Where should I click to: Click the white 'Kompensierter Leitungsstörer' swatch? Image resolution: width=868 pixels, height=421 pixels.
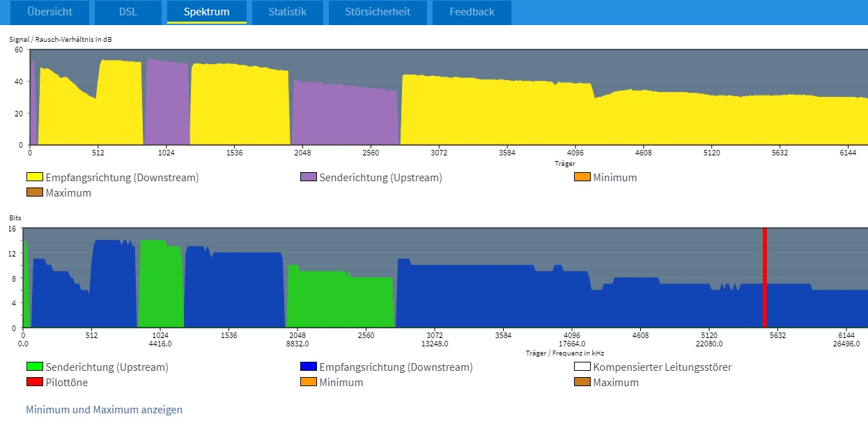coord(582,367)
